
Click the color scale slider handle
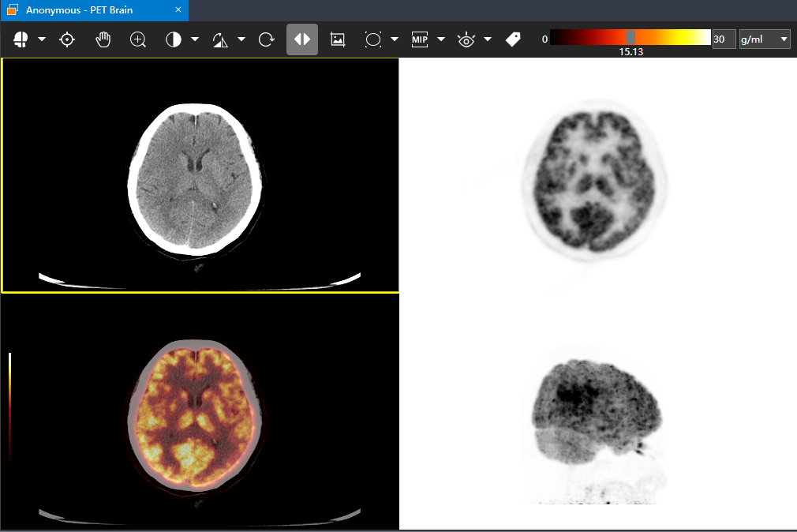pos(630,37)
